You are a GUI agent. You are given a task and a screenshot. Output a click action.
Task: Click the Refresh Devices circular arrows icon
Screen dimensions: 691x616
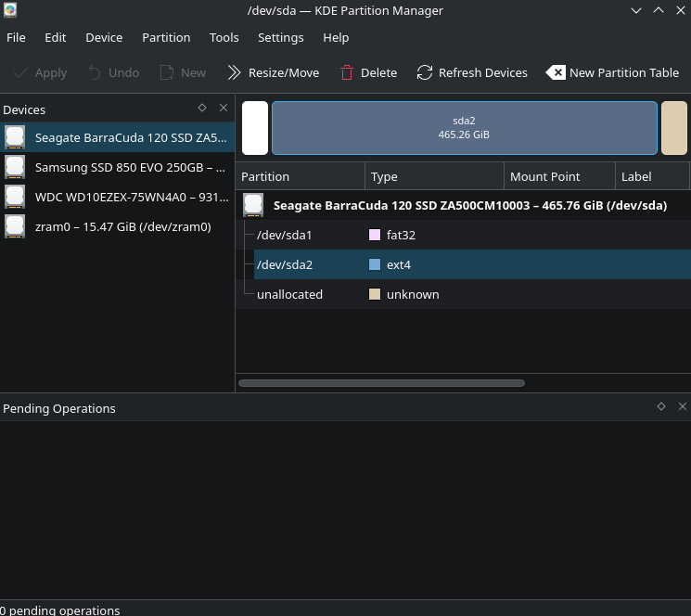(425, 72)
